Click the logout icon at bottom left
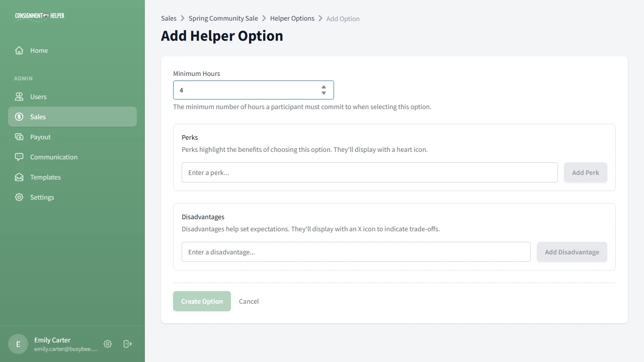644x362 pixels. (127, 344)
